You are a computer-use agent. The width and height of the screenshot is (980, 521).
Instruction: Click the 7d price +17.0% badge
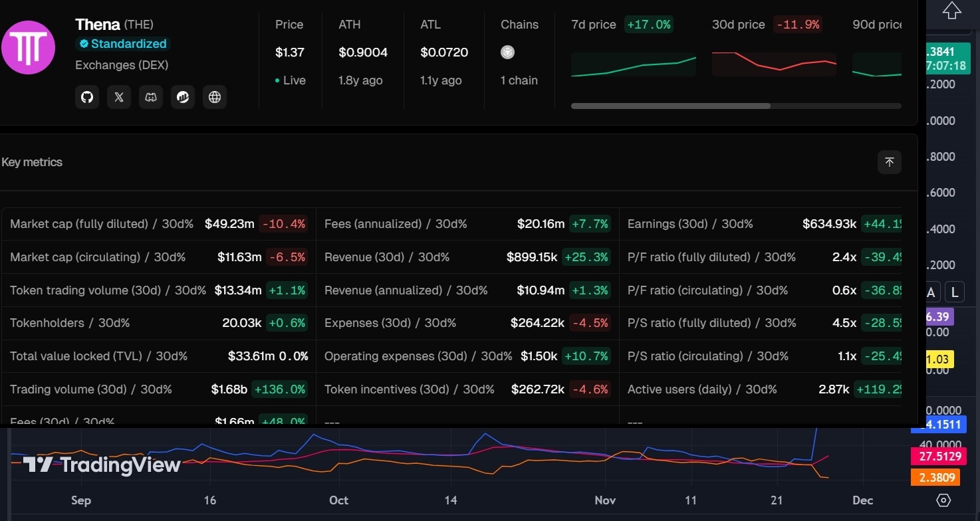[648, 25]
